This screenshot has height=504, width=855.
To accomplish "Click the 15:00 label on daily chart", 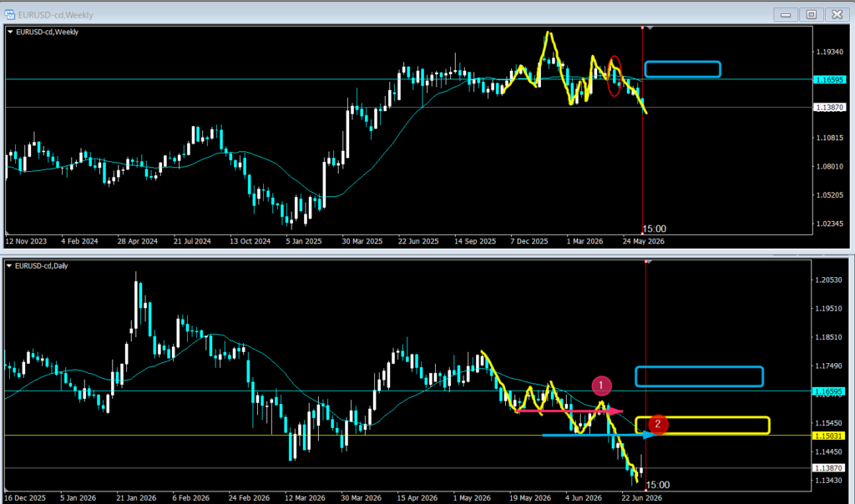I will point(658,485).
